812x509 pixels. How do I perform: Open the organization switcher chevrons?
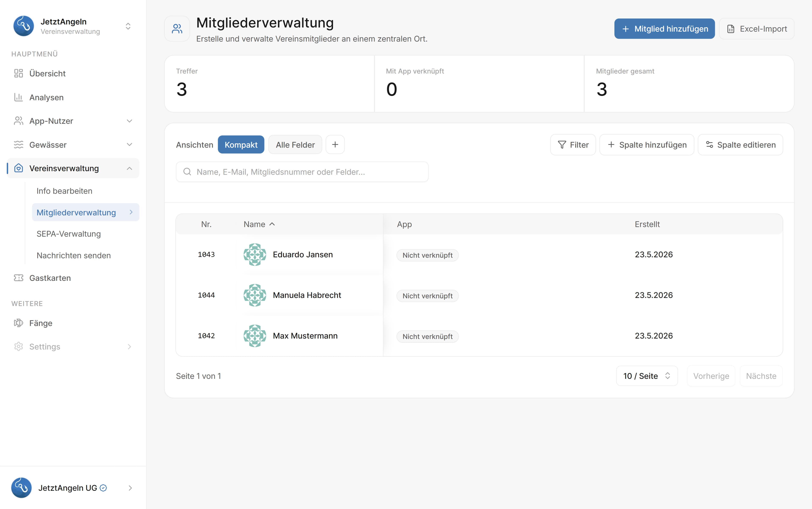[128, 26]
